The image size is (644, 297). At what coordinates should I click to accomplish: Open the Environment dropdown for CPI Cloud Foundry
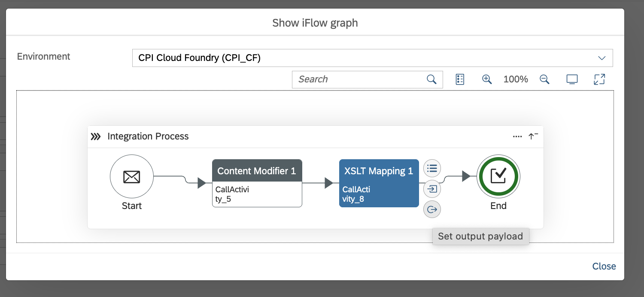pyautogui.click(x=601, y=58)
